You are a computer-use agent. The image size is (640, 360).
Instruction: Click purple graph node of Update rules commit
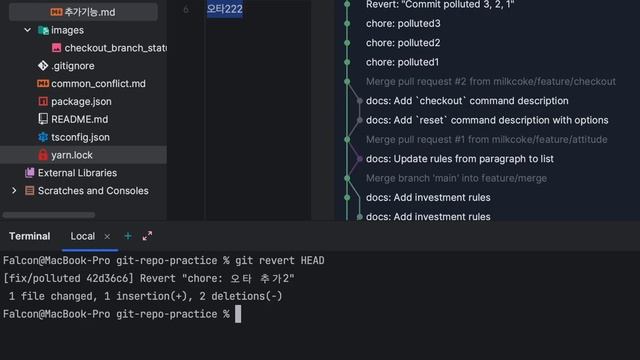(x=360, y=159)
